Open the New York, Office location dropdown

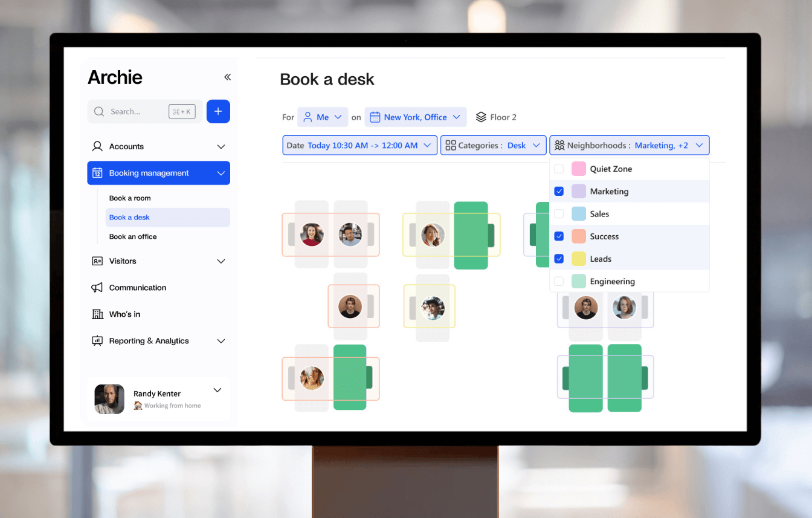click(416, 117)
